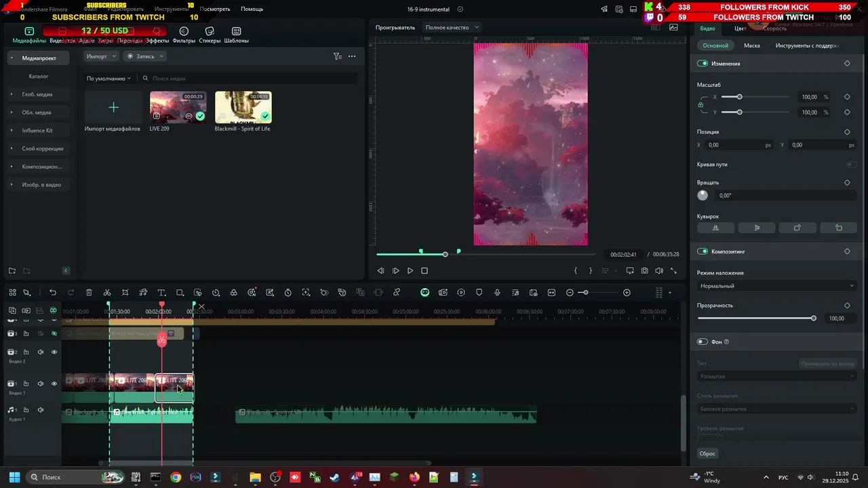Open the Stickers tab icon
Viewport: 868px width, 488px height.
point(210,31)
